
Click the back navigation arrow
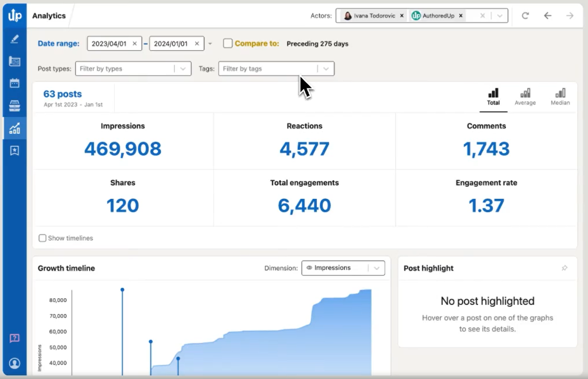click(x=548, y=16)
